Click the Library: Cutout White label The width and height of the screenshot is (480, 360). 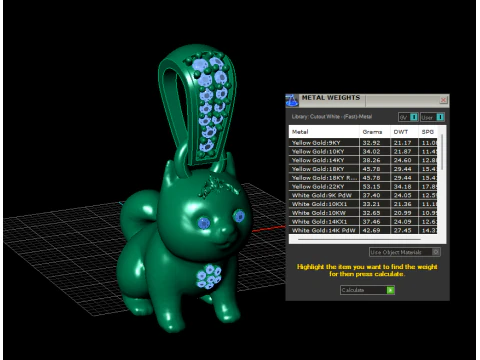tap(332, 117)
